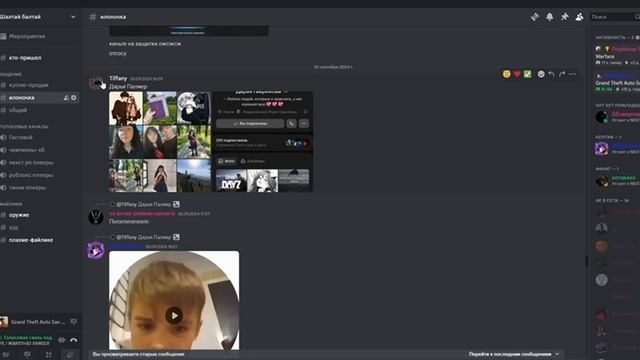Open the three-dots more menu on Tiffany's message

pyautogui.click(x=572, y=74)
